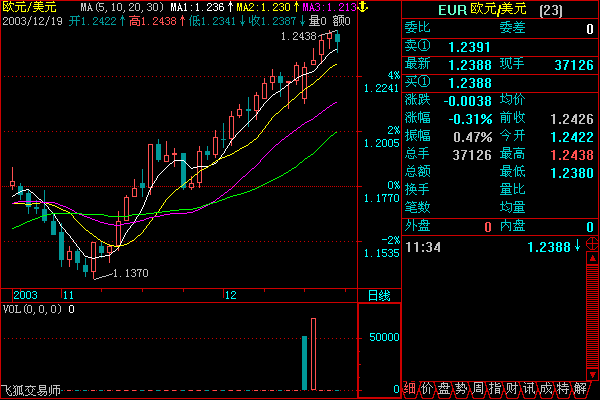
Task: Click the 欧元/美元 chart title
Action: coord(29,7)
